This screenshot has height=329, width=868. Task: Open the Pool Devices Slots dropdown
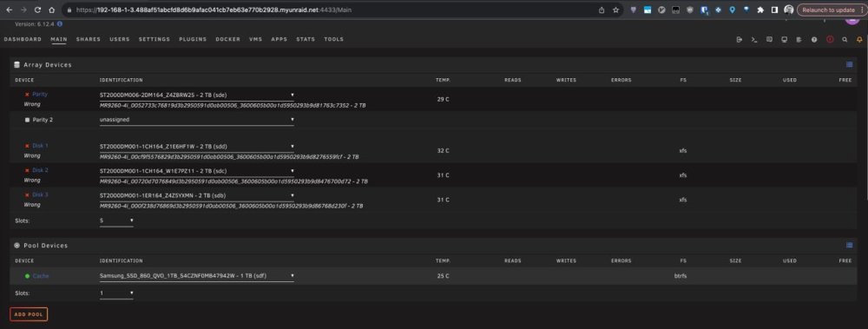point(116,293)
